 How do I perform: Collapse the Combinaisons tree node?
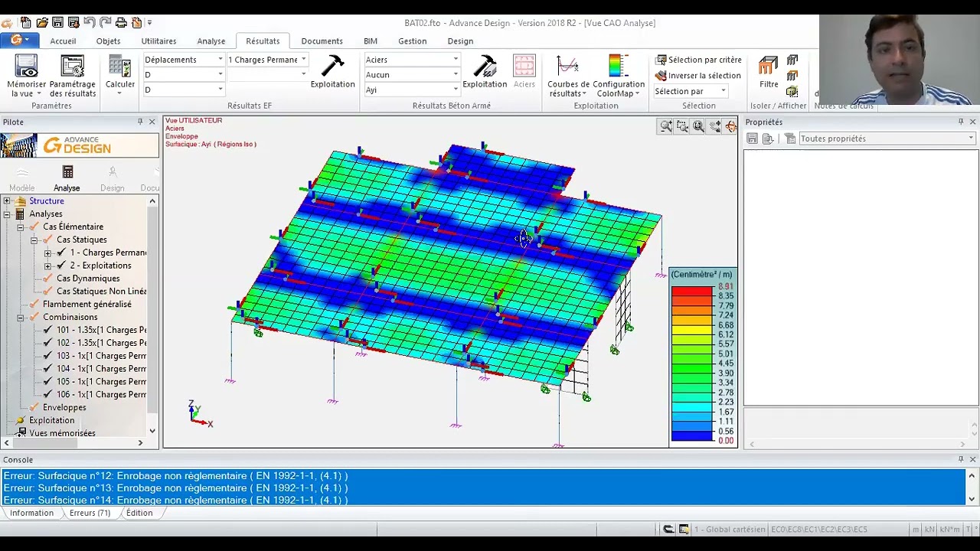coord(21,317)
